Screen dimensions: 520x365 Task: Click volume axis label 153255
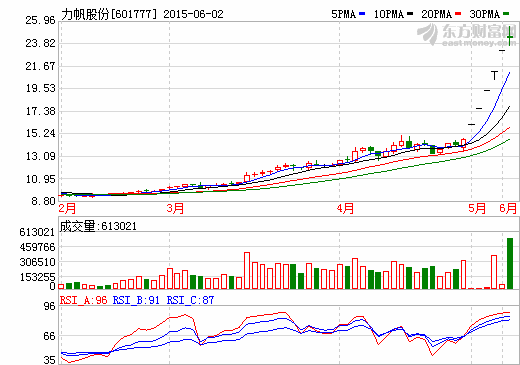(x=37, y=277)
